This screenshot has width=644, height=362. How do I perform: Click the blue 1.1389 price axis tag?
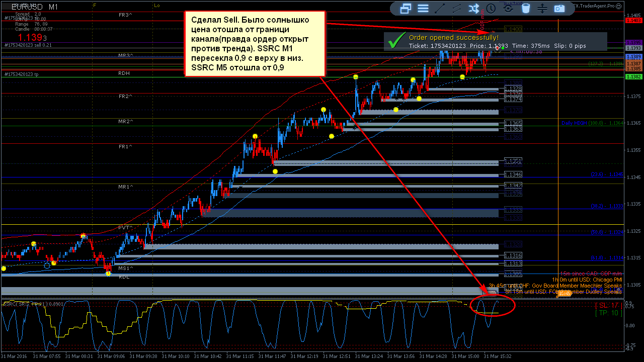633,57
